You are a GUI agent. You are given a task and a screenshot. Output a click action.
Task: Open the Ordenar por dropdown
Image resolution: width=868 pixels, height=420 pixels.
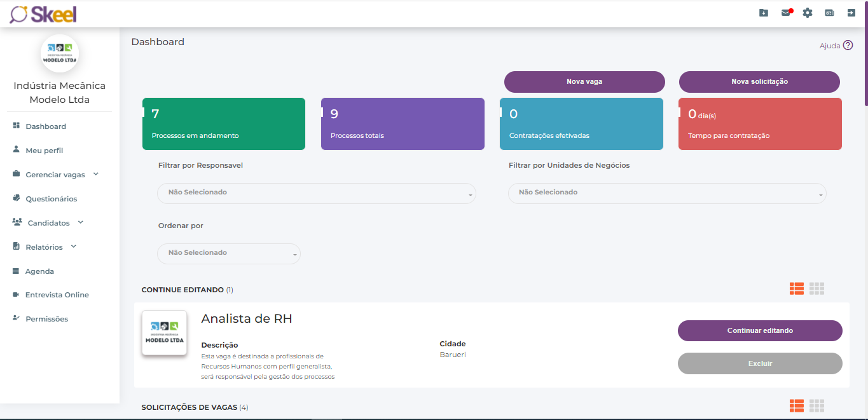click(228, 253)
